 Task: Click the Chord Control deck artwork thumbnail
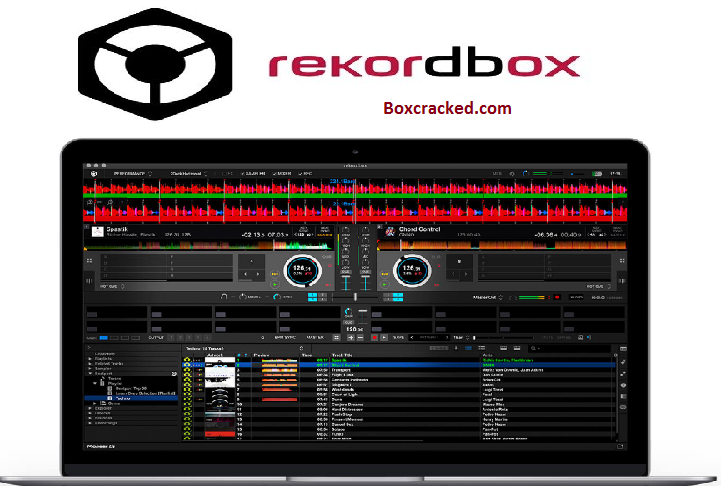(x=390, y=231)
